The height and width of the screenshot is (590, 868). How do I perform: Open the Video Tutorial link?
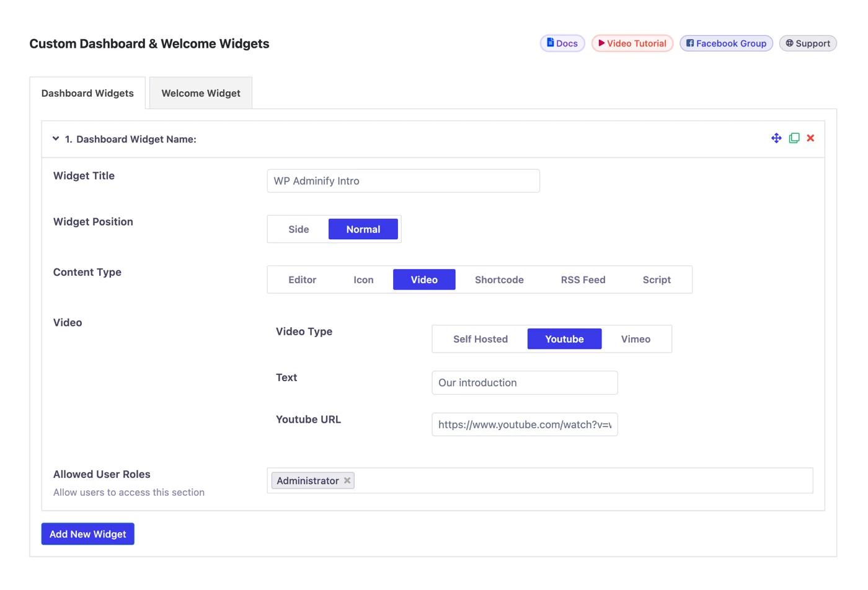632,43
